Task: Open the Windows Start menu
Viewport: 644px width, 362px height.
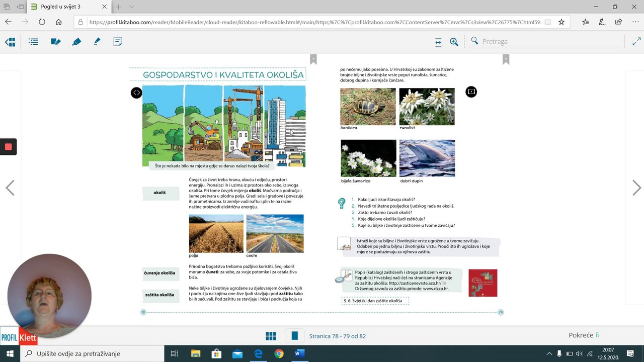Action: [10, 353]
